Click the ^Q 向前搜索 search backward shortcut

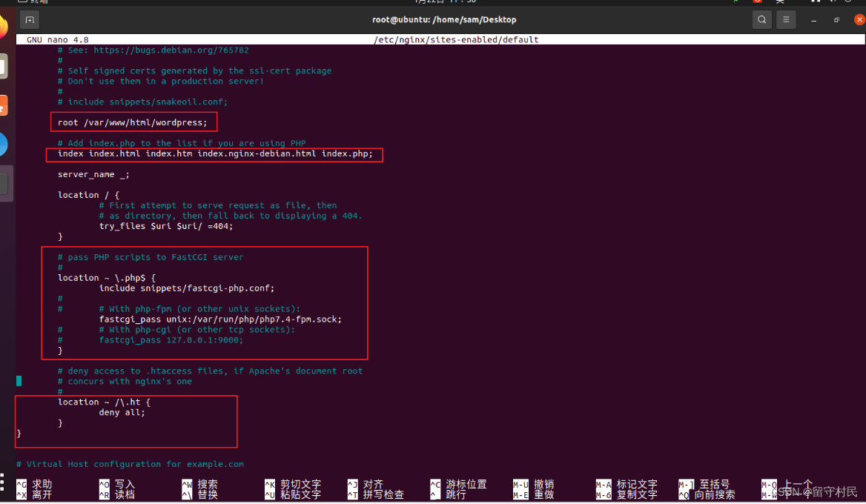coord(707,494)
